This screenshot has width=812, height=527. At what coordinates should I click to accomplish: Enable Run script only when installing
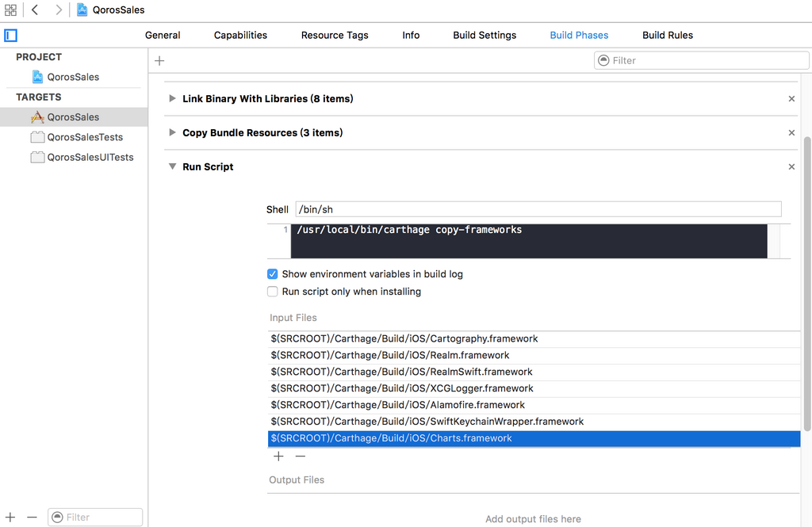(x=273, y=292)
